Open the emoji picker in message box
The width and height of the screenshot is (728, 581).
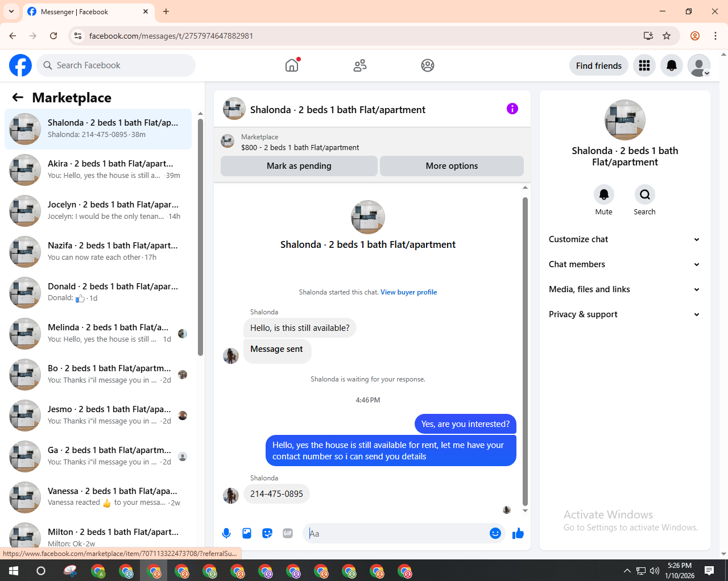(x=495, y=533)
